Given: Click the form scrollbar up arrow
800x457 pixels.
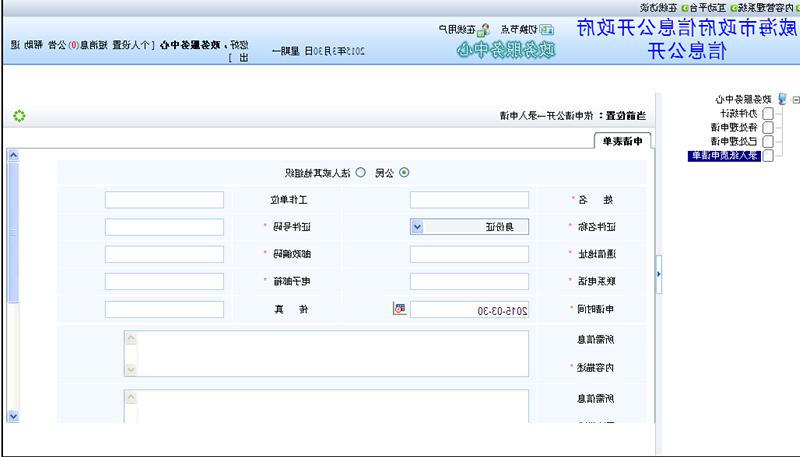Looking at the screenshot, I should click(13, 156).
